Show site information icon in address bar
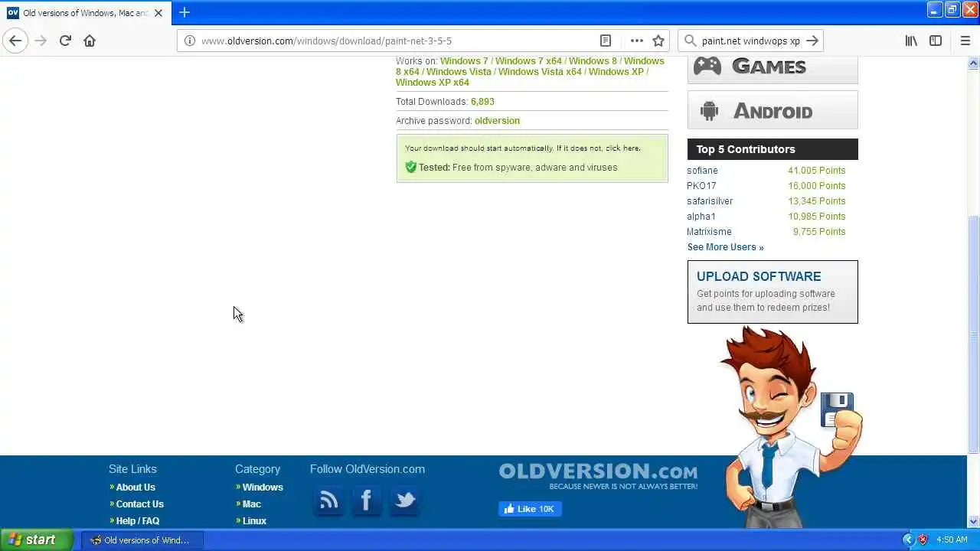This screenshot has width=980, height=551. tap(189, 41)
